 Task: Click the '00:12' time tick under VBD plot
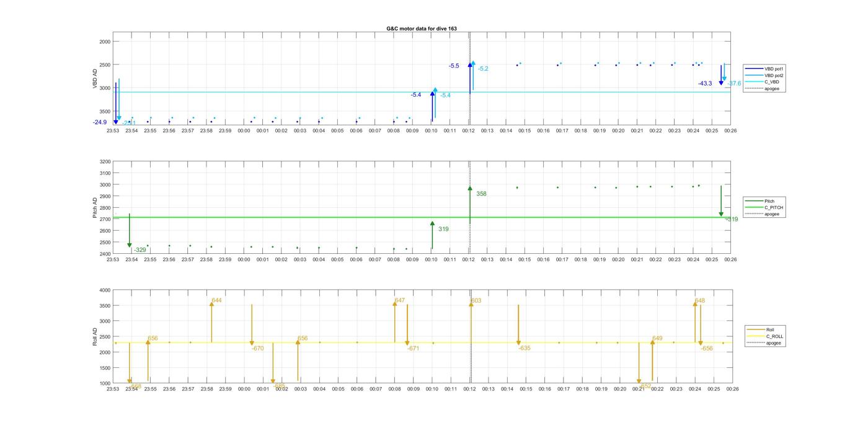click(469, 131)
